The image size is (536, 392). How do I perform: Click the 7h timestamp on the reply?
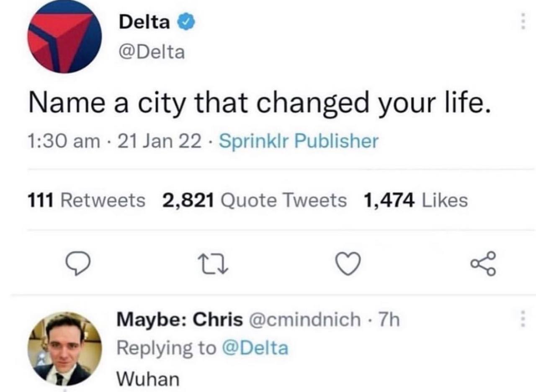coord(390,320)
